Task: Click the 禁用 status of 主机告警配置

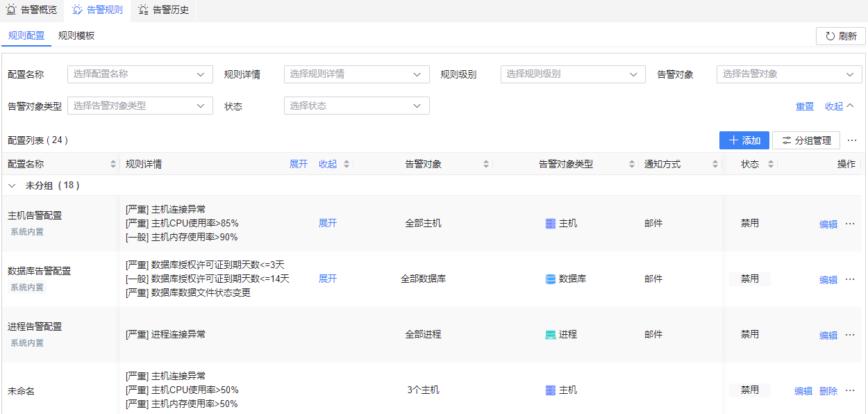Action: (x=750, y=224)
